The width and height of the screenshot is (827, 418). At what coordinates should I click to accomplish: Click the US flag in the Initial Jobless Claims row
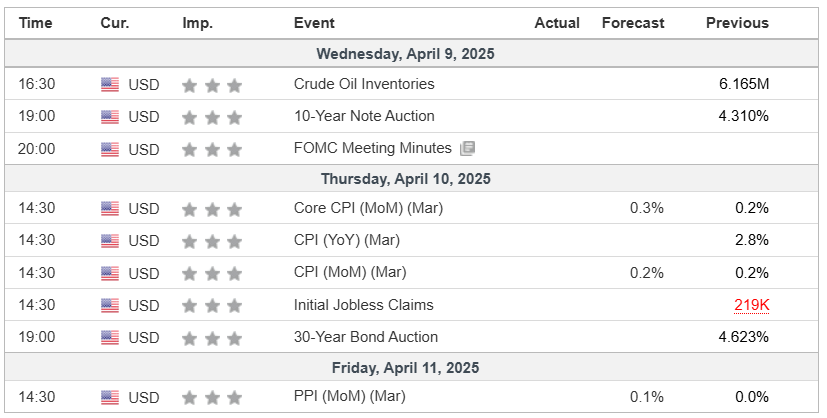[x=110, y=305]
